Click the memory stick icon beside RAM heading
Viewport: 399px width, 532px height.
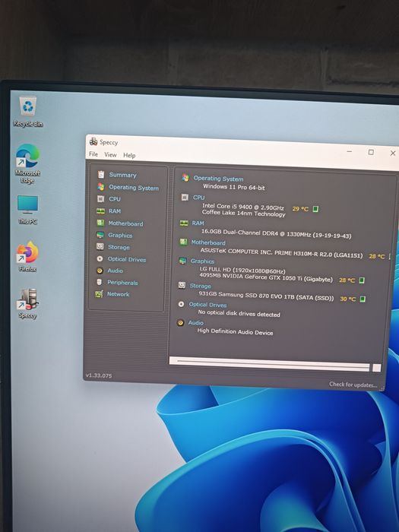pyautogui.click(x=184, y=223)
